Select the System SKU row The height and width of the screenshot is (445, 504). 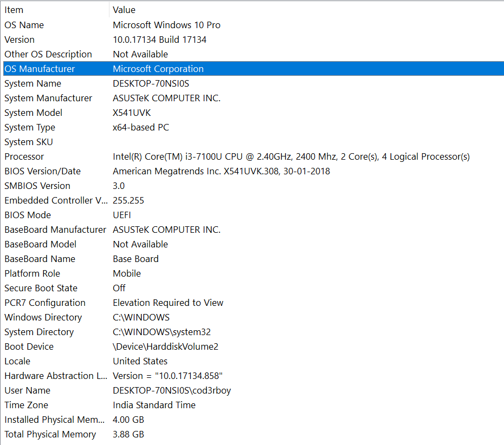(253, 142)
